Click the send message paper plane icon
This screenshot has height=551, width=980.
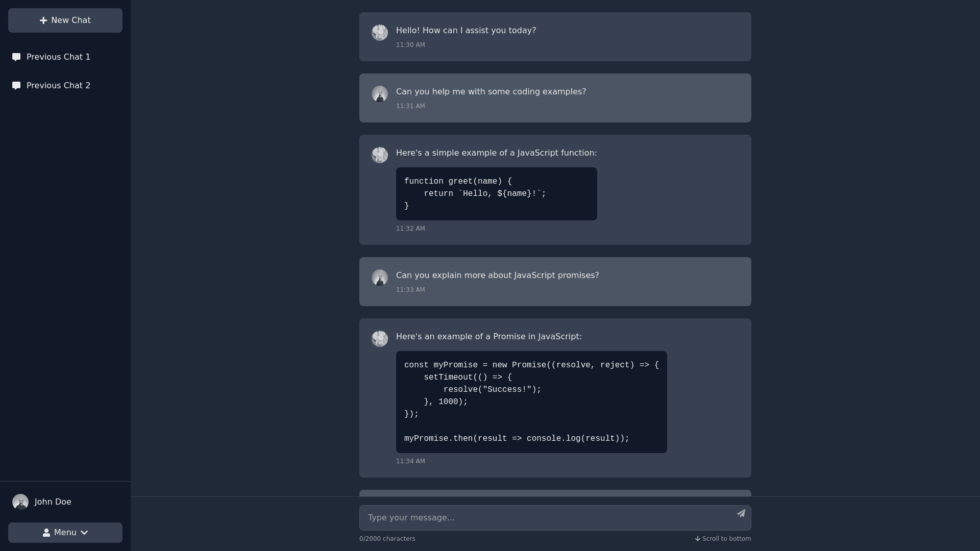pos(741,513)
